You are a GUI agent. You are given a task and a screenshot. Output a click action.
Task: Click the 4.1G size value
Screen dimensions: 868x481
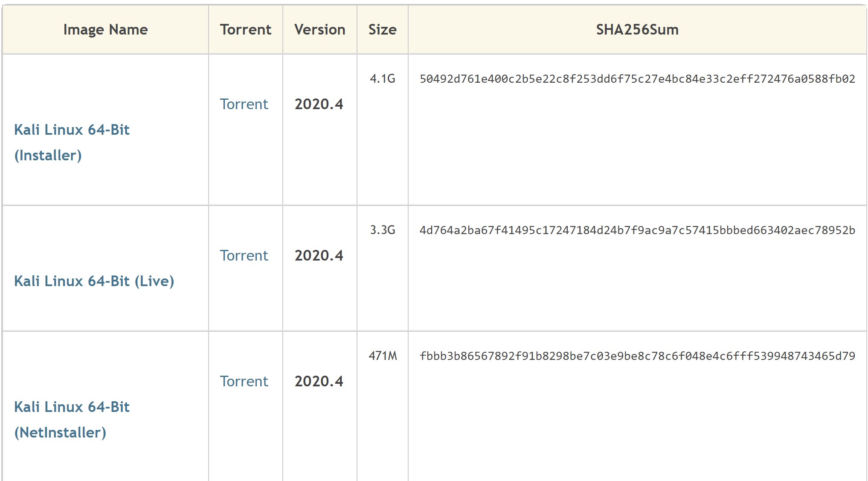[382, 79]
